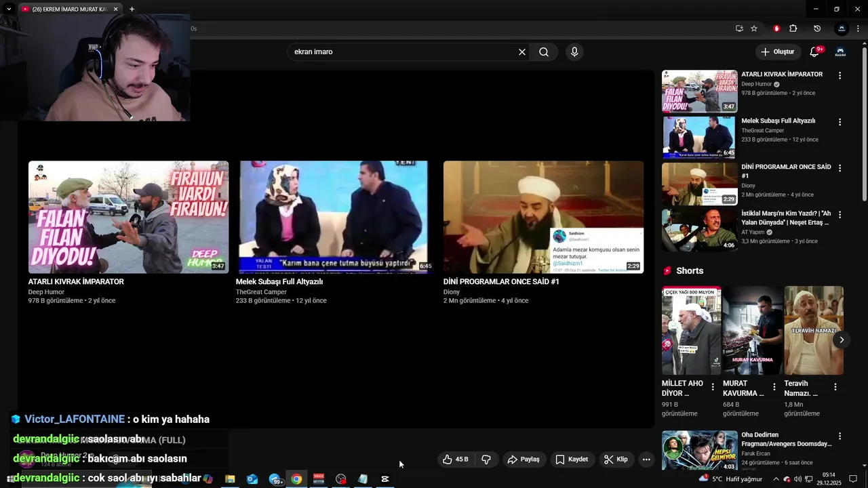868x488 pixels.
Task: Click the Klip clip button
Action: [x=616, y=459]
